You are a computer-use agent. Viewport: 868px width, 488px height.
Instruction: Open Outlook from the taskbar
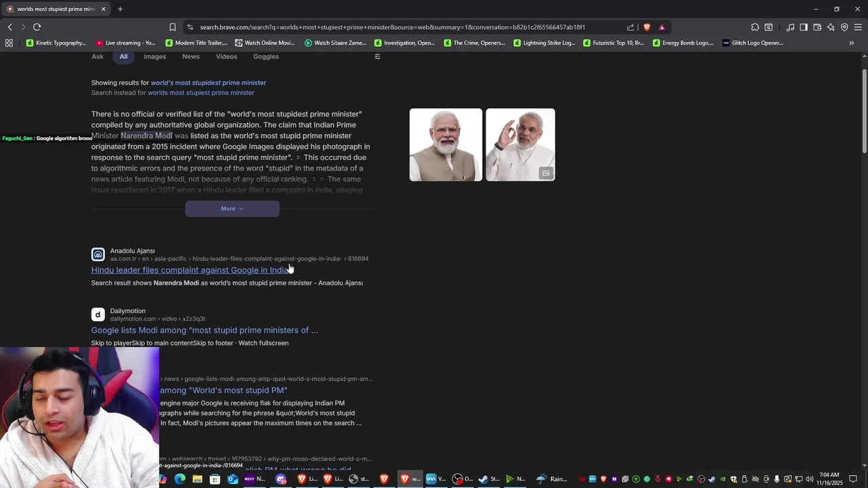click(233, 479)
